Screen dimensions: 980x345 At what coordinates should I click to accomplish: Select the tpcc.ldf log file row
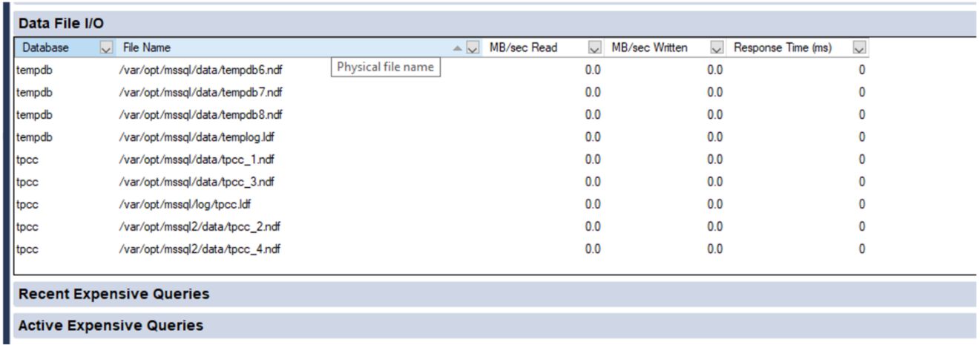click(190, 204)
